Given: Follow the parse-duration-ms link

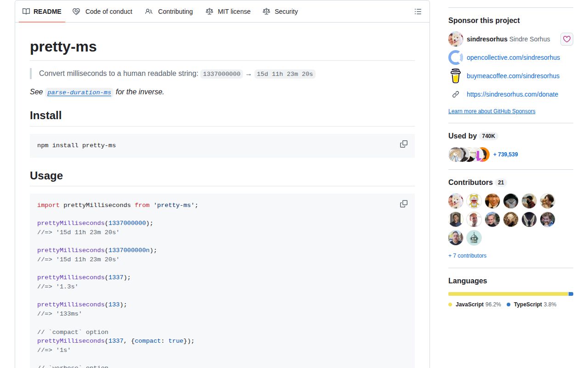Looking at the screenshot, I should [79, 92].
